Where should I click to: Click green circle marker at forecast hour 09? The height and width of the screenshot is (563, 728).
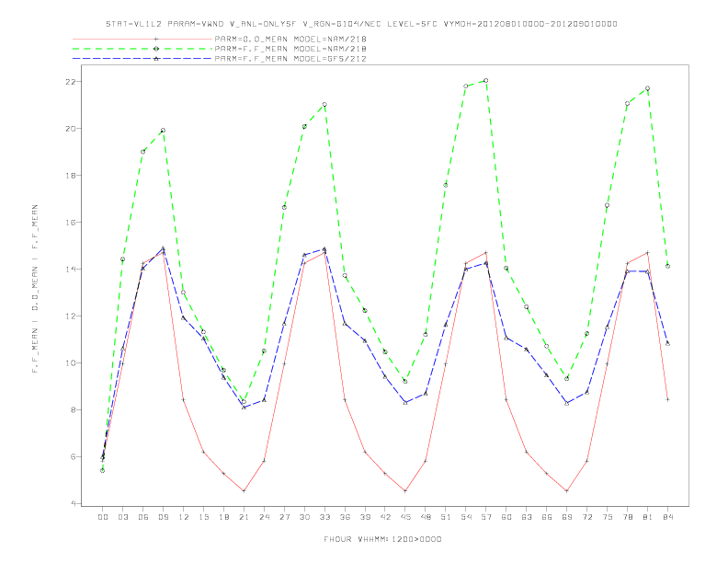coord(163,131)
